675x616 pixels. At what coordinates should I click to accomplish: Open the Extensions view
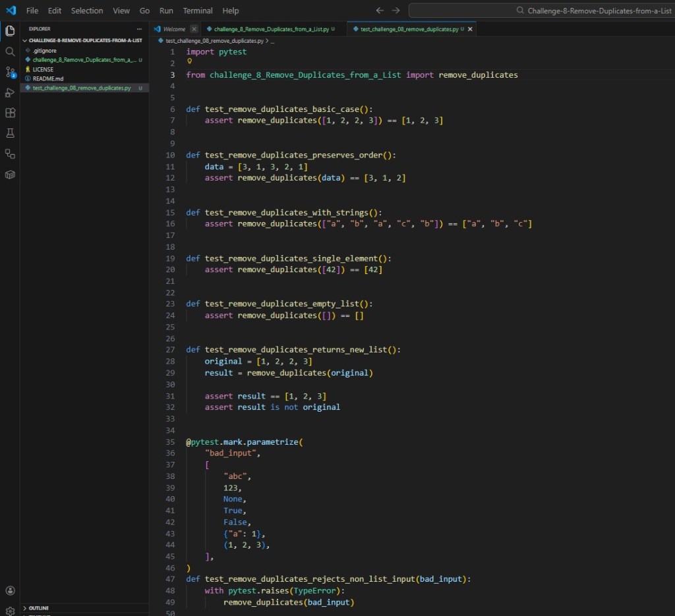[x=10, y=113]
